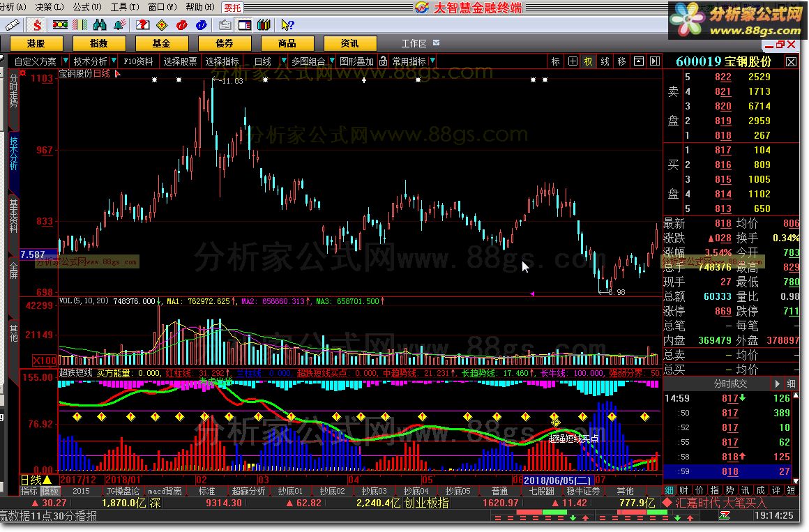Click the red S dollar toolbar icon
Screen dimensions: 809x532
point(37,24)
